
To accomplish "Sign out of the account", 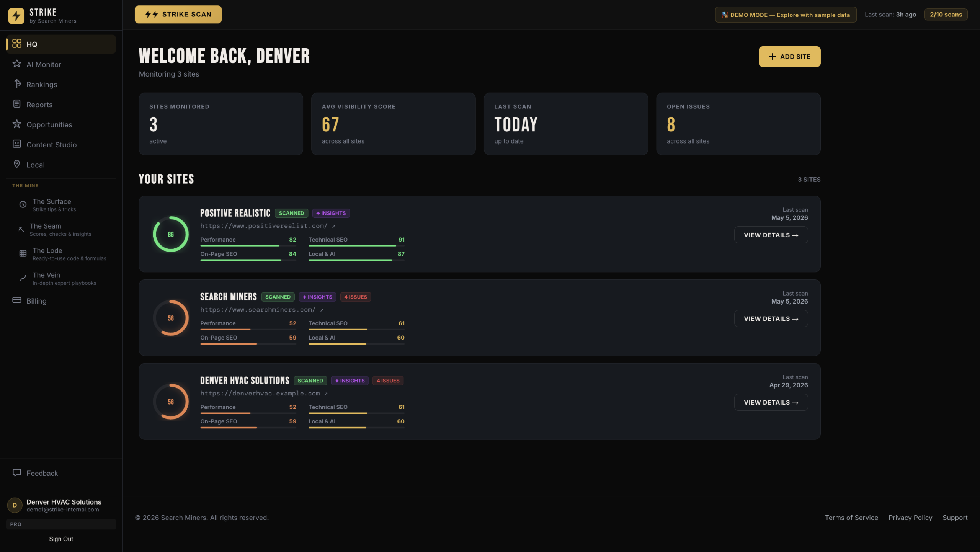I will (x=61, y=539).
